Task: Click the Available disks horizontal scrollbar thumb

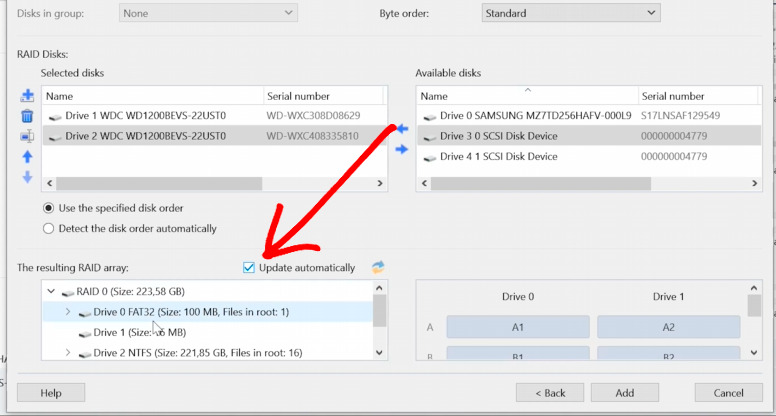Action: click(541, 184)
